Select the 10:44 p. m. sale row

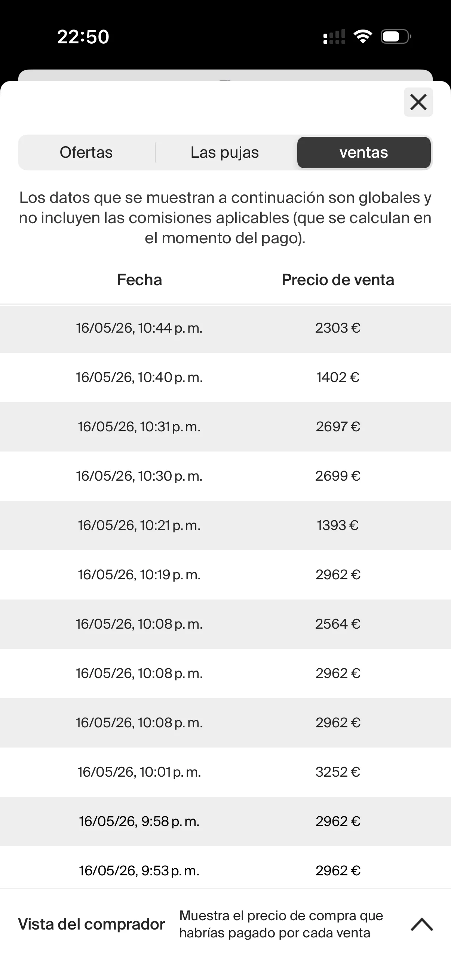[225, 328]
